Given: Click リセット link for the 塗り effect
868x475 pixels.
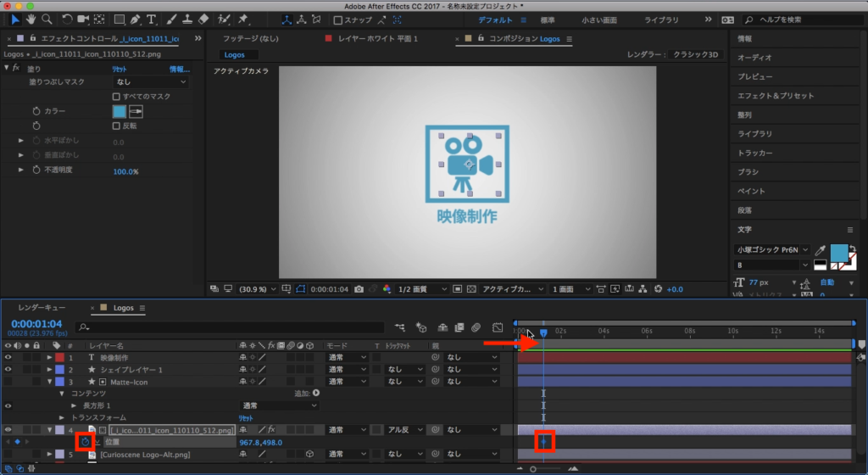Looking at the screenshot, I should (x=120, y=68).
